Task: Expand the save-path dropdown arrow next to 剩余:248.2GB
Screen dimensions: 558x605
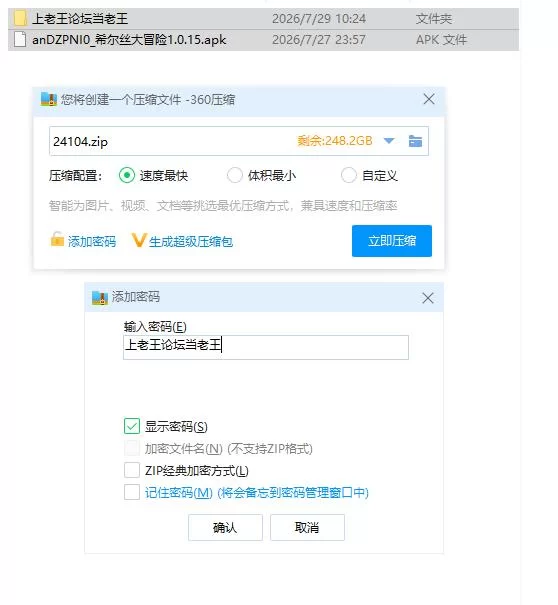Action: pyautogui.click(x=389, y=141)
